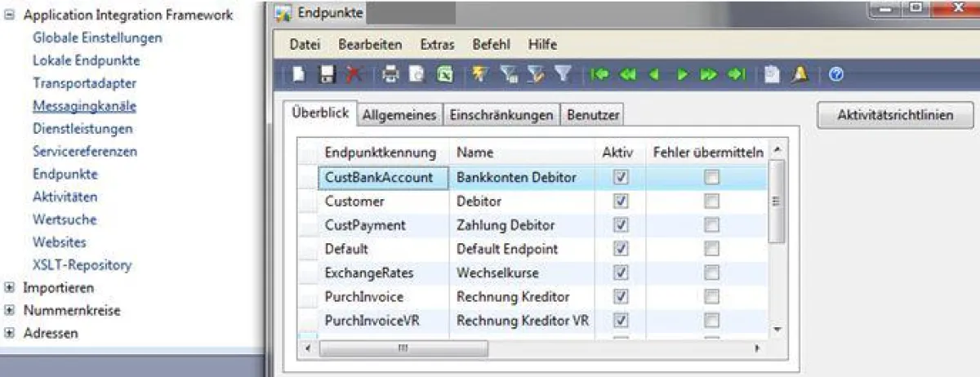Create a new record with the New icon
The image size is (980, 377).
point(299,74)
